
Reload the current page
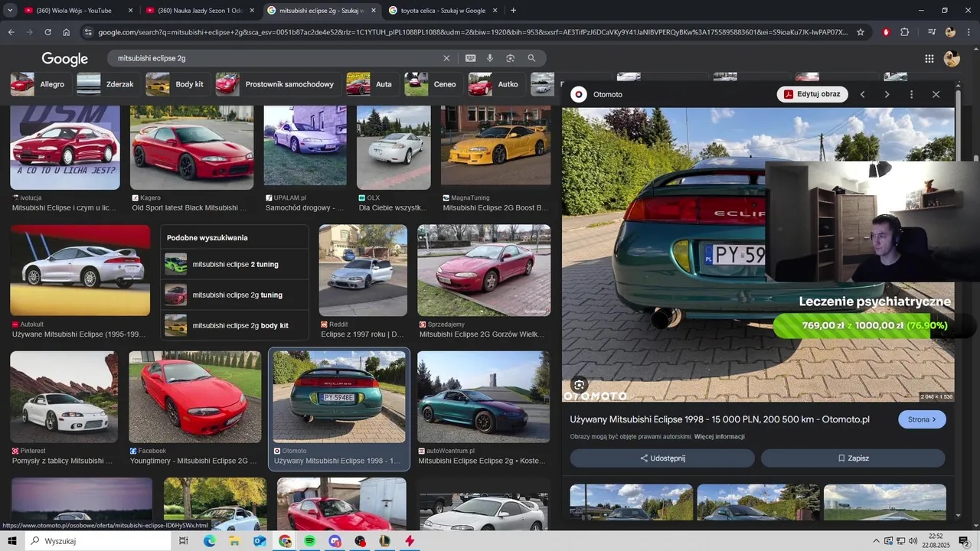47,32
